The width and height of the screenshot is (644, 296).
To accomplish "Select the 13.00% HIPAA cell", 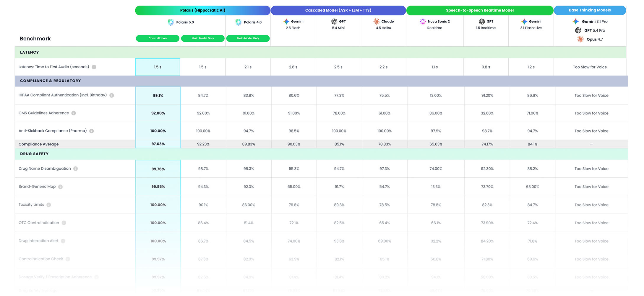I will click(x=436, y=95).
